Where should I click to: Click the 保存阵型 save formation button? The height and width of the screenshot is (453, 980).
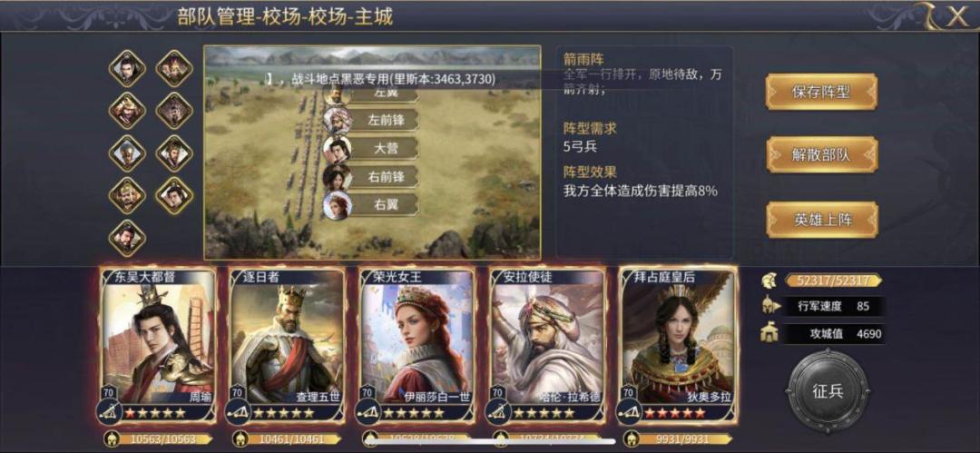click(x=821, y=92)
